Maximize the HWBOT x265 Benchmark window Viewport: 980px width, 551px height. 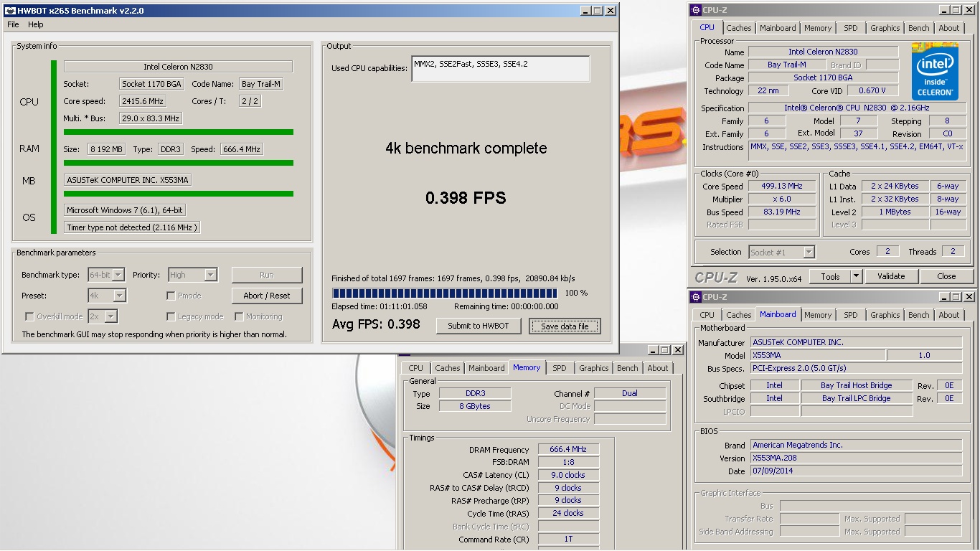click(598, 11)
